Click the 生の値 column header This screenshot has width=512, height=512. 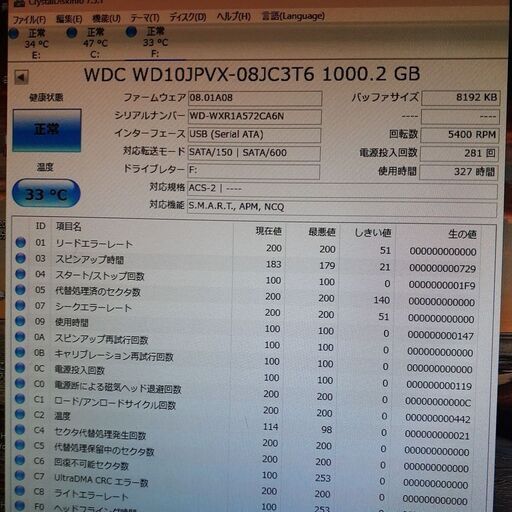(462, 234)
